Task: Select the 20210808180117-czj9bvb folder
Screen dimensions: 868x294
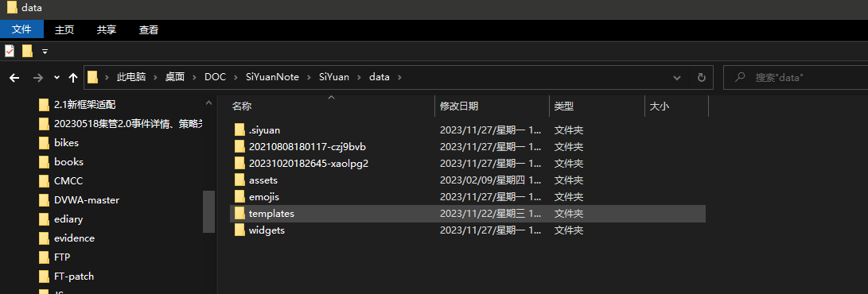Action: [468, 147]
